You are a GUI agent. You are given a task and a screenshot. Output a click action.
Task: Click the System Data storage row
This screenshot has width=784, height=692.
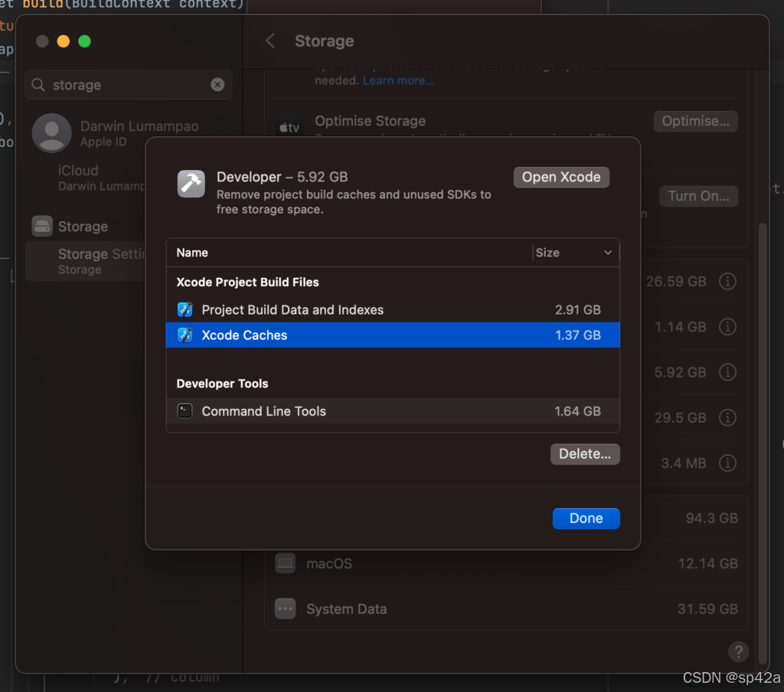506,609
